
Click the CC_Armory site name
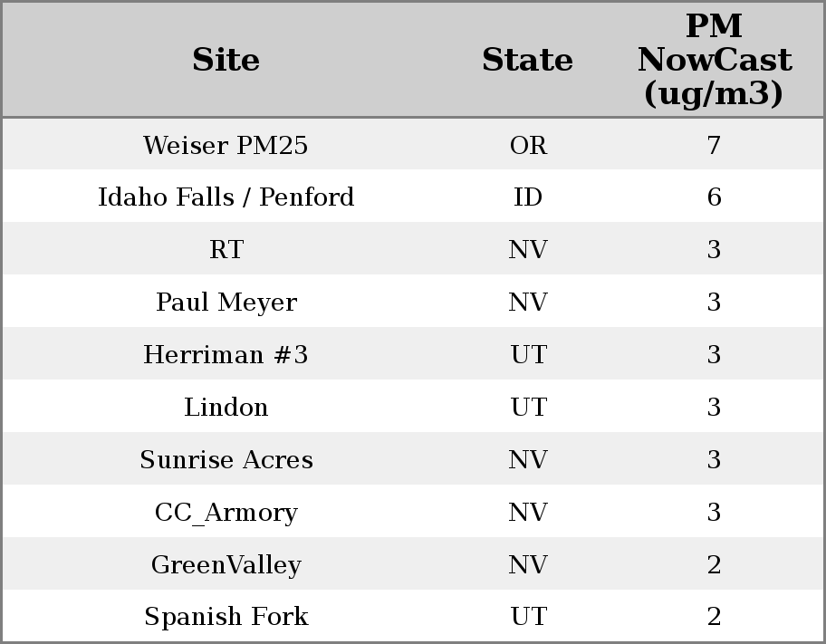[x=226, y=513]
